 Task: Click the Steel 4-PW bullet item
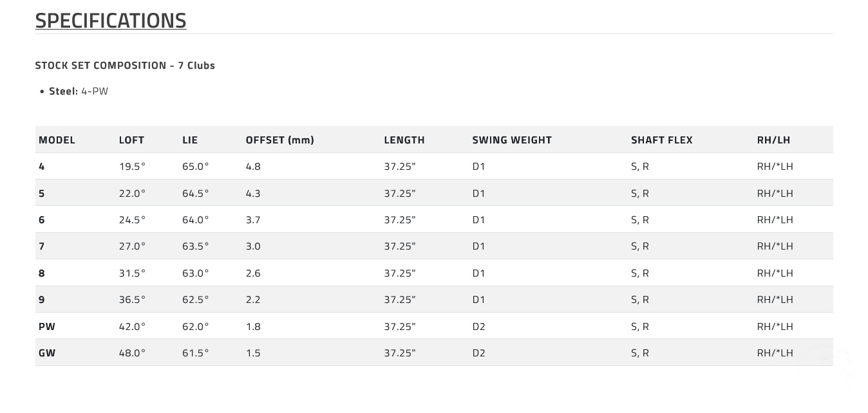[x=79, y=91]
